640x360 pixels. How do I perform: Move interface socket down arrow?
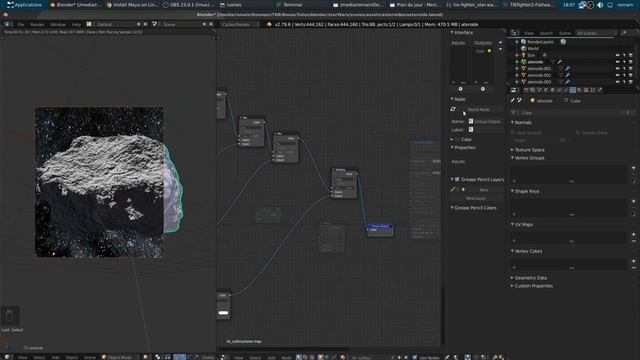click(500, 49)
